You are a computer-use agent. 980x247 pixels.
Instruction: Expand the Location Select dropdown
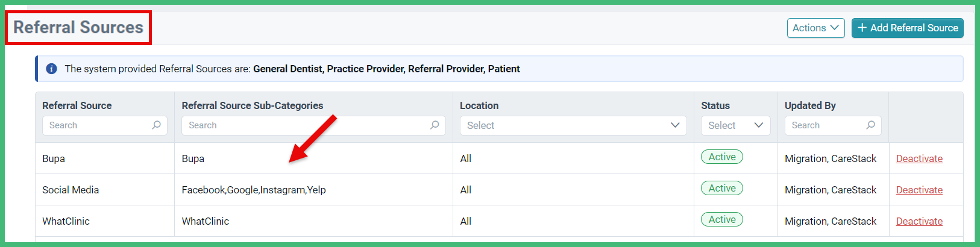point(573,125)
